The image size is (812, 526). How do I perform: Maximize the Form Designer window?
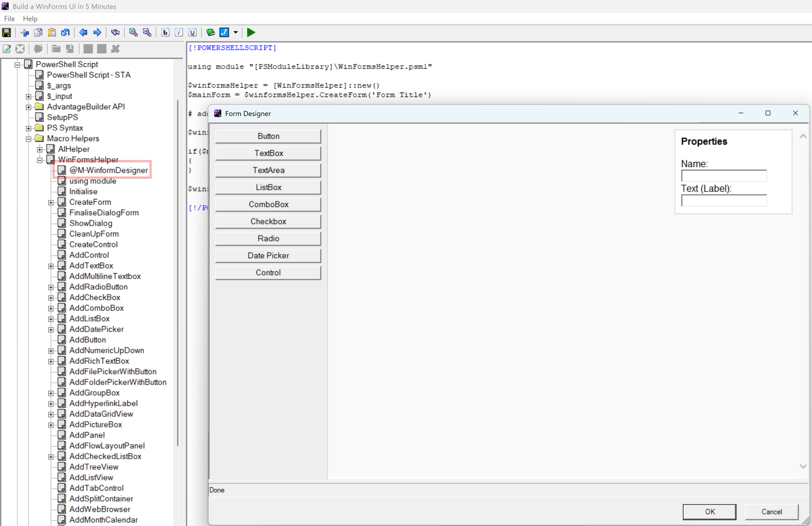pos(768,113)
